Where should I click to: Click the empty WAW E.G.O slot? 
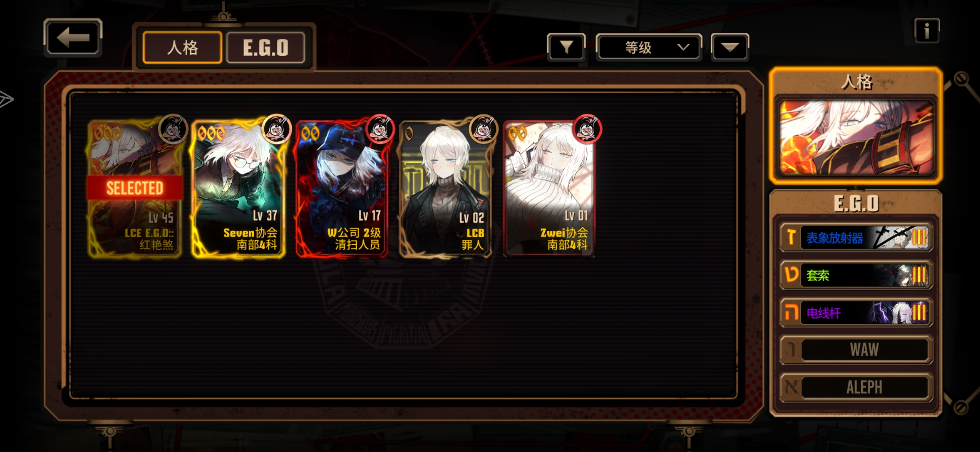tap(856, 350)
